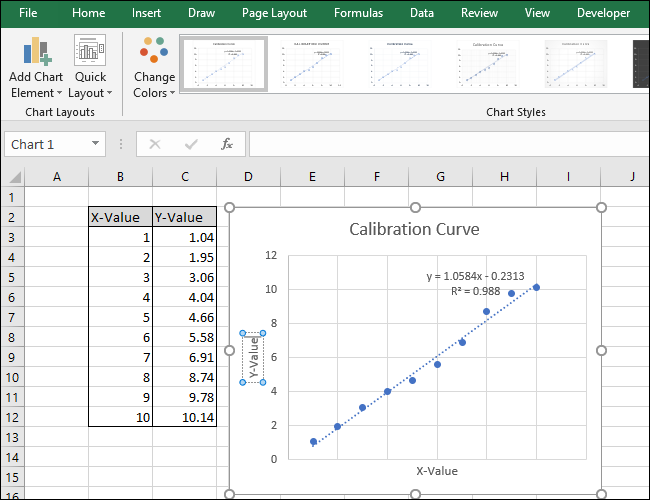Select the Y-Value vertical axis title
Viewport: 650px width, 500px height.
click(254, 357)
